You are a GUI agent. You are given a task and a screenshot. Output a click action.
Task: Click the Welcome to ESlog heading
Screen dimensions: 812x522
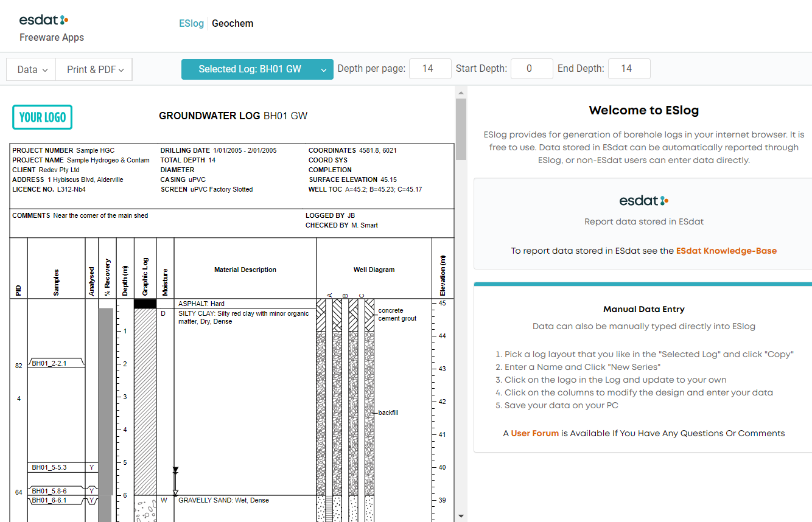[x=643, y=110]
